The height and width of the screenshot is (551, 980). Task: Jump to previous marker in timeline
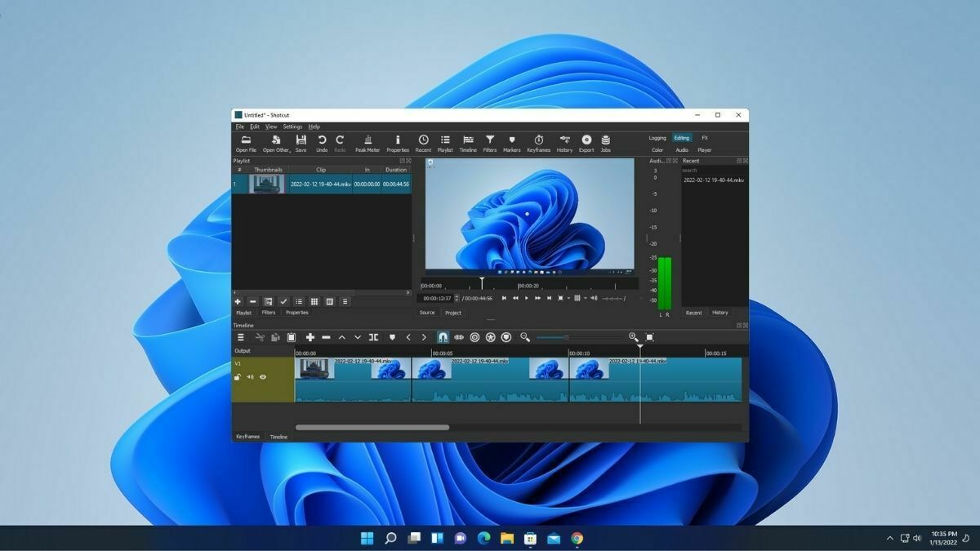(x=408, y=337)
